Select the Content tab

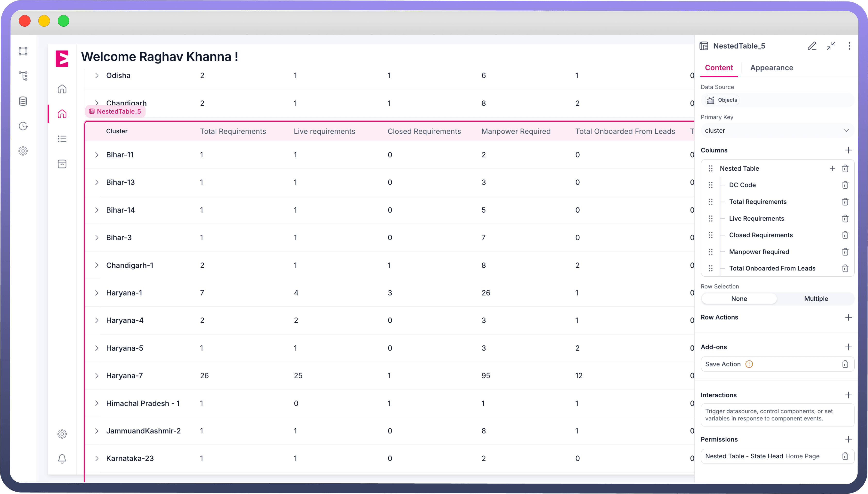[719, 68]
